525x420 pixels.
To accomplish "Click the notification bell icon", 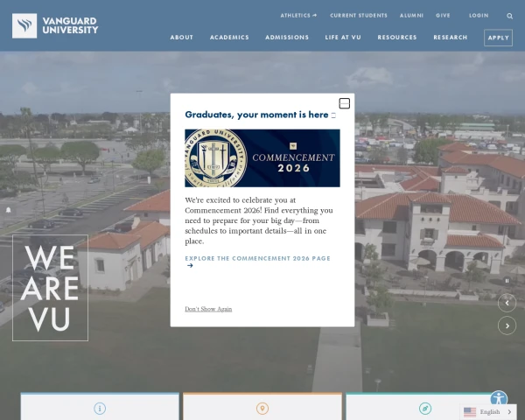I will point(9,210).
